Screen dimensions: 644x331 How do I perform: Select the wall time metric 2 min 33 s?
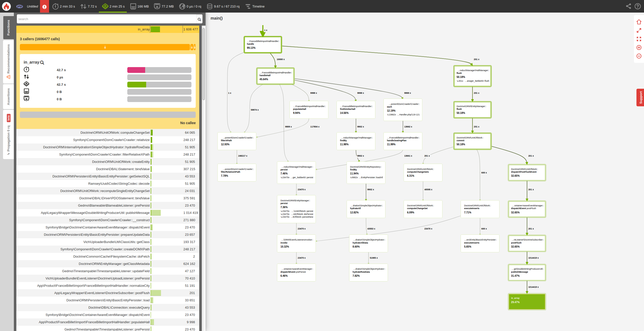click(64, 7)
